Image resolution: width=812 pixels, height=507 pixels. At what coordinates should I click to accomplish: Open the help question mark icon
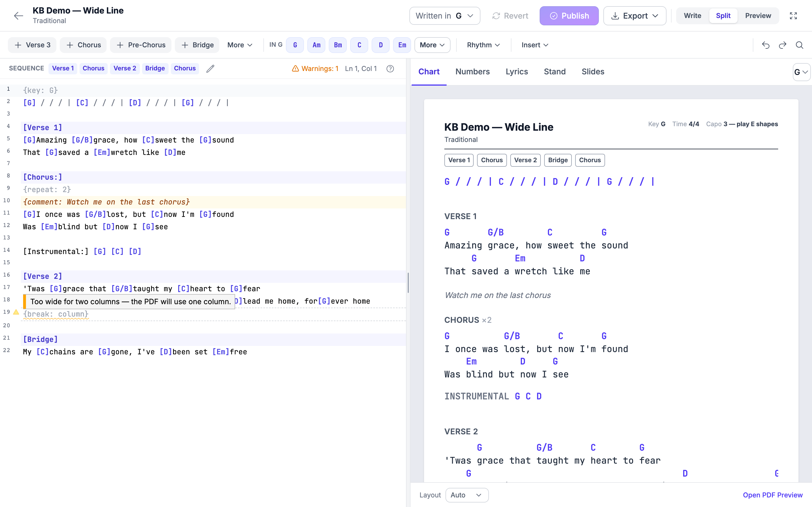pyautogui.click(x=390, y=68)
